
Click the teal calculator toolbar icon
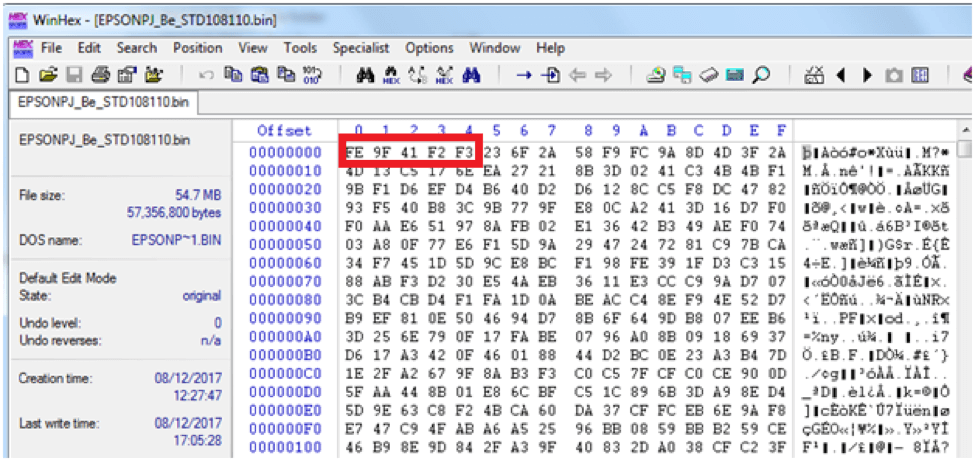[x=736, y=76]
